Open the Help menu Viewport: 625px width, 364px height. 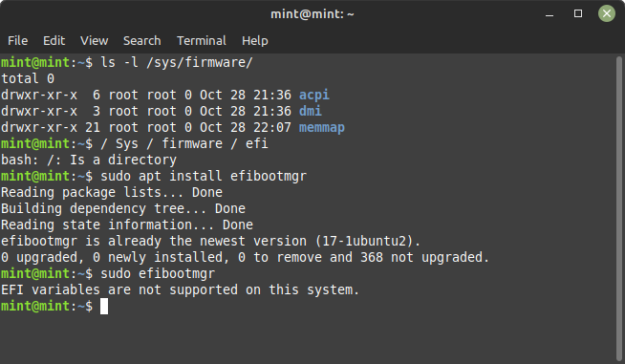255,41
